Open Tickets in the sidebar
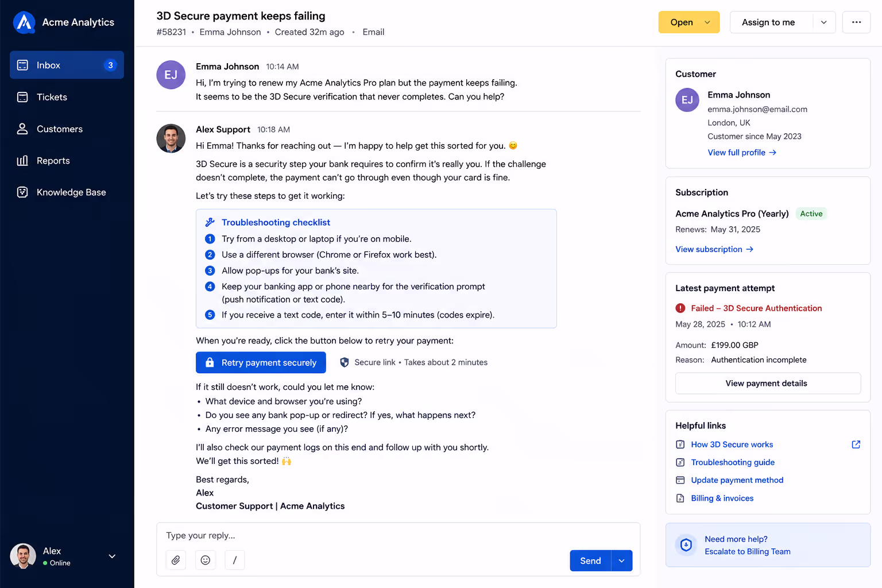Screen dimensions: 882x588 coord(67,97)
